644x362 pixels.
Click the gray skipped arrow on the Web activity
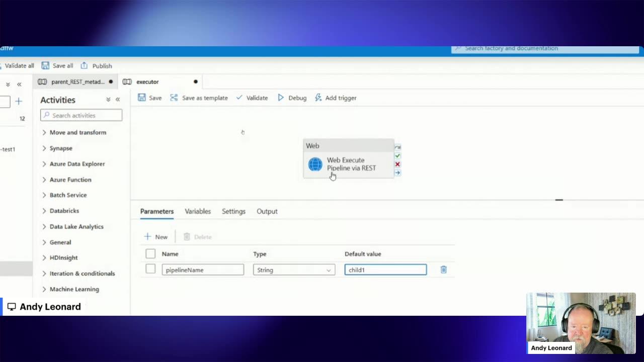tap(397, 147)
